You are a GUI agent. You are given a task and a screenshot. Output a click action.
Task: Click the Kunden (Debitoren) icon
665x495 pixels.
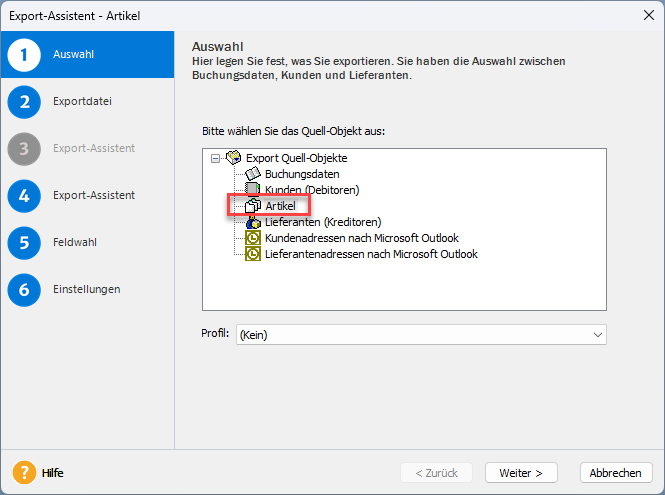tap(253, 189)
